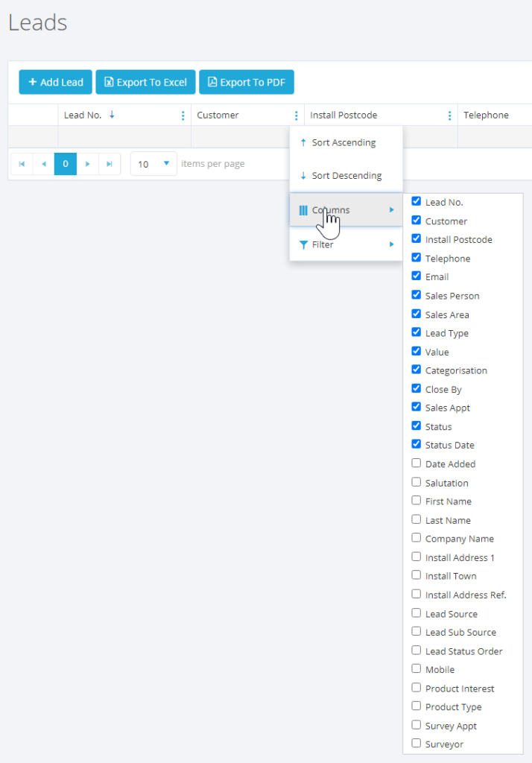
Task: Go to the first page of results
Action: point(22,164)
